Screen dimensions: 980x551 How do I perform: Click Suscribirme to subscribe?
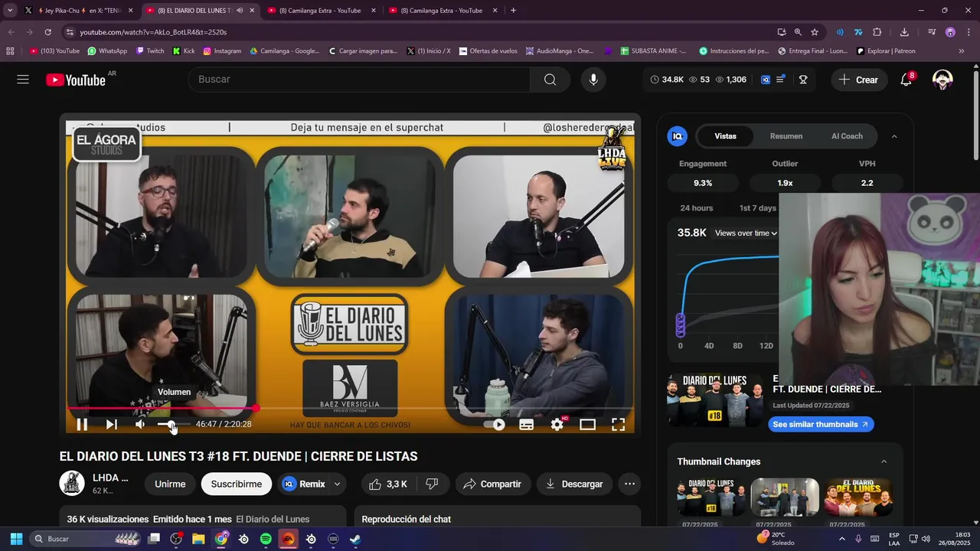[237, 484]
